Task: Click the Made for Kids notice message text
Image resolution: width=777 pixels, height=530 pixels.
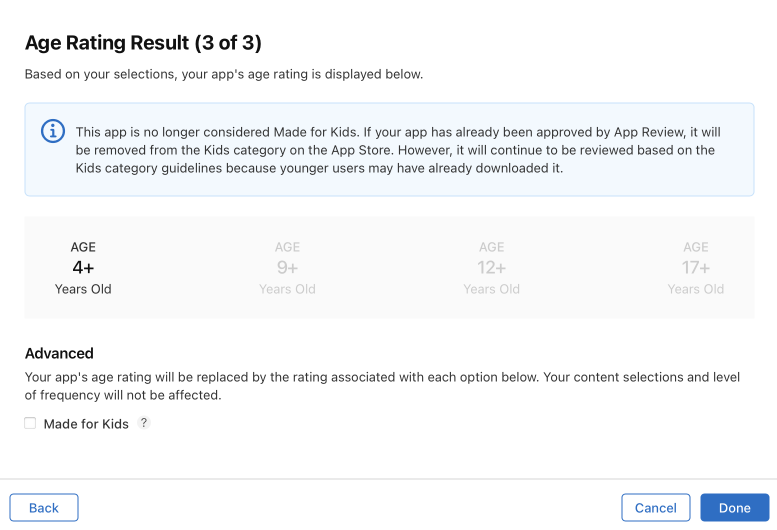Action: pyautogui.click(x=398, y=150)
